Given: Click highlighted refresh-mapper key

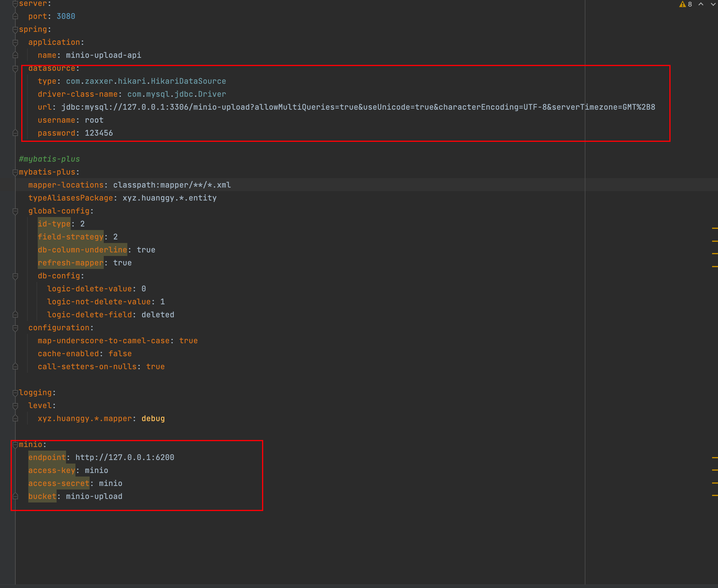Looking at the screenshot, I should [x=70, y=263].
